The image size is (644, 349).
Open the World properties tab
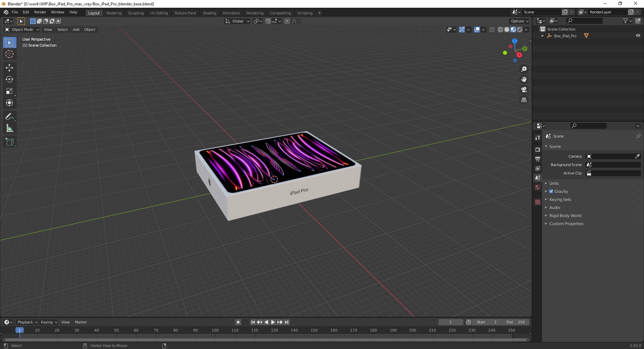click(x=538, y=187)
